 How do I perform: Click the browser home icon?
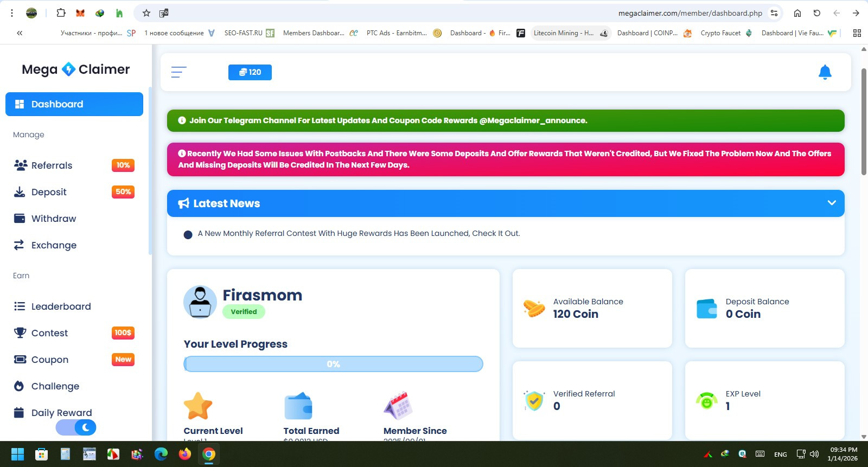pyautogui.click(x=797, y=13)
